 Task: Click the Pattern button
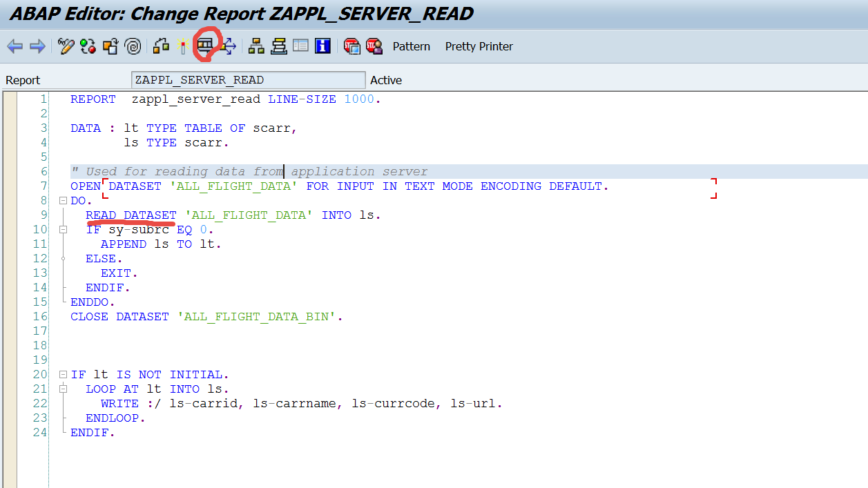(x=411, y=46)
